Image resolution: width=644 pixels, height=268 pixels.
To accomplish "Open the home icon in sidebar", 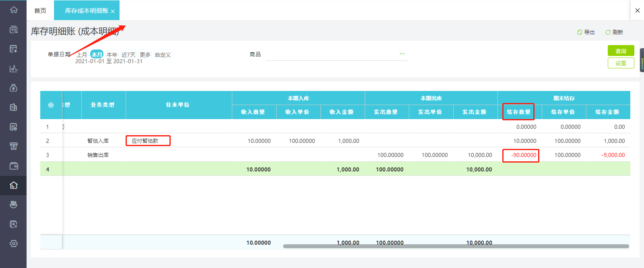I will coord(13,10).
